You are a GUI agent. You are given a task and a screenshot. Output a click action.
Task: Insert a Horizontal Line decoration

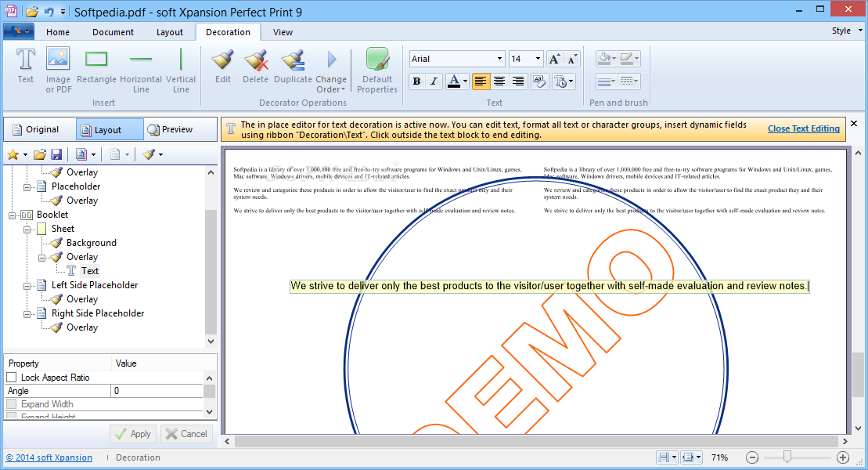pyautogui.click(x=141, y=70)
